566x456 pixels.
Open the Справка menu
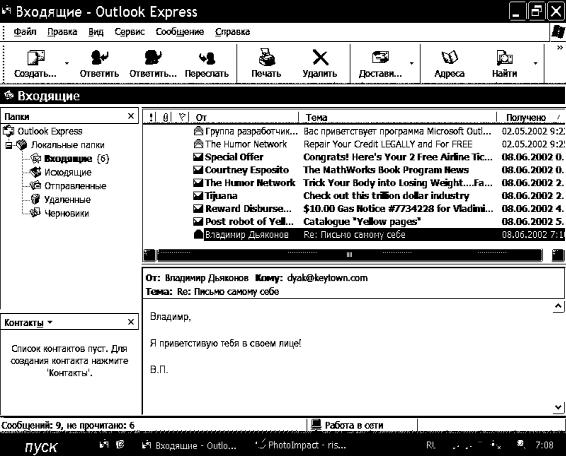232,32
